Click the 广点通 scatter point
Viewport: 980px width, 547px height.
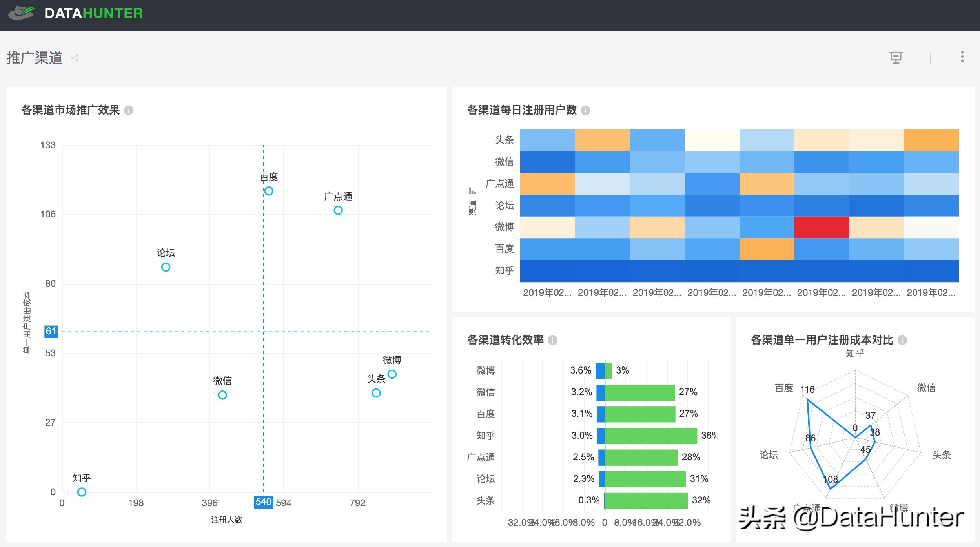tap(338, 210)
